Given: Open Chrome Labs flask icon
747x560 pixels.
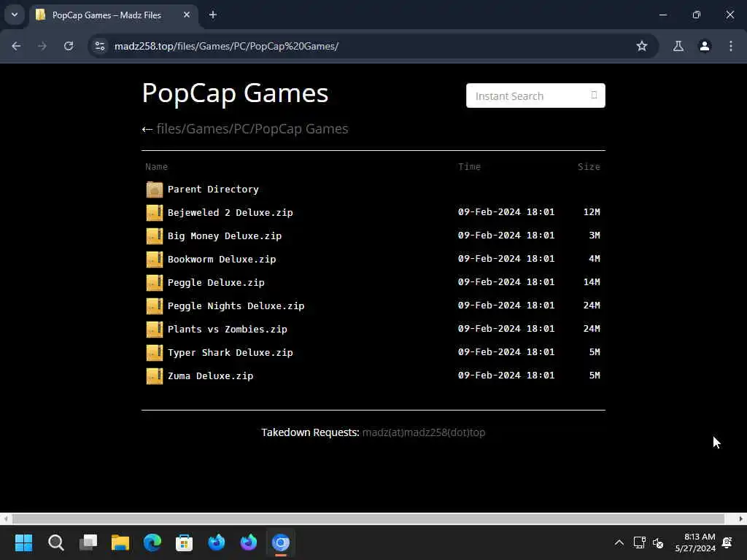Looking at the screenshot, I should (x=678, y=46).
